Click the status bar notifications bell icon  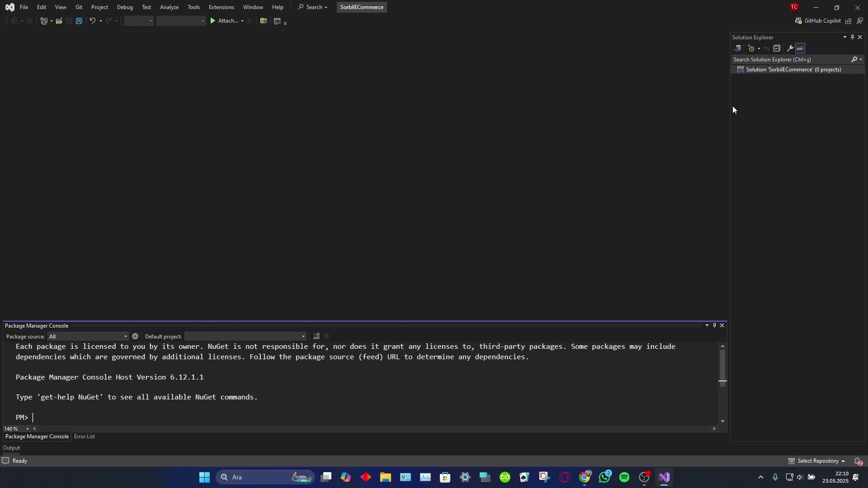tap(858, 461)
